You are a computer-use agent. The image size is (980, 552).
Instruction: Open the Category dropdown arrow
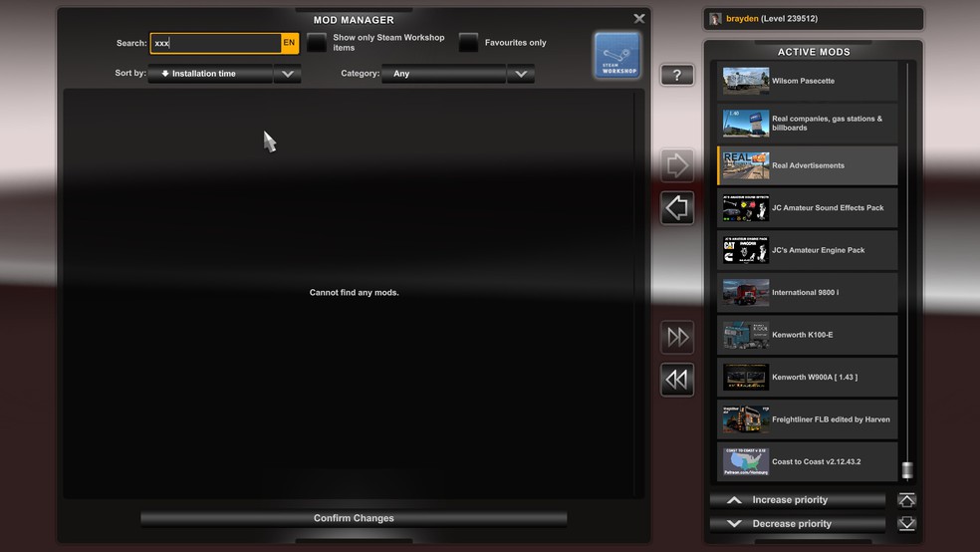pyautogui.click(x=521, y=74)
